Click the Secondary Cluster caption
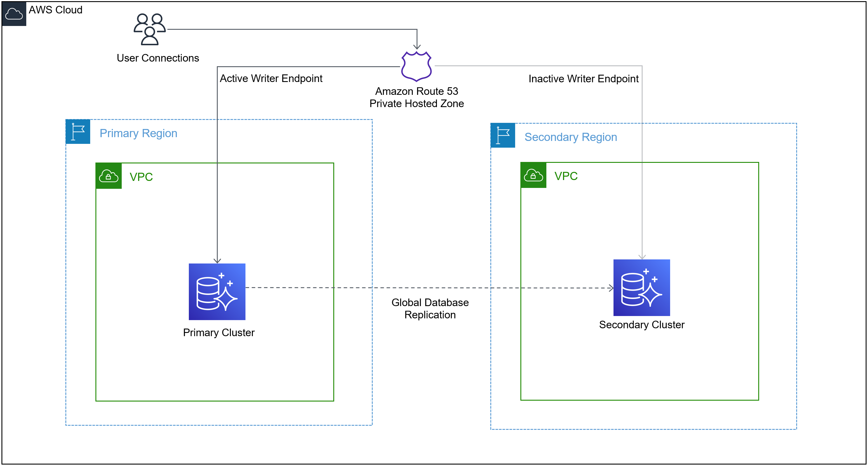Viewport: 868px width, 466px height. (x=642, y=325)
